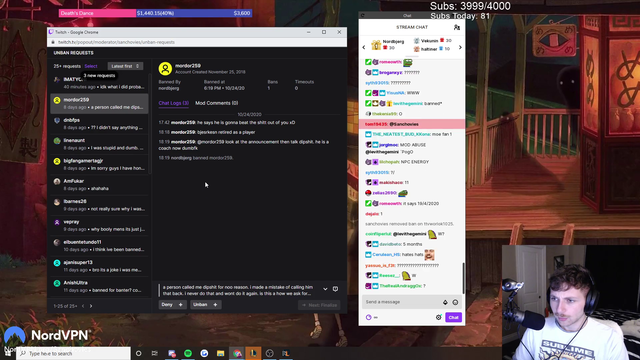
Task: Click the Select link in requests list
Action: pos(91,66)
